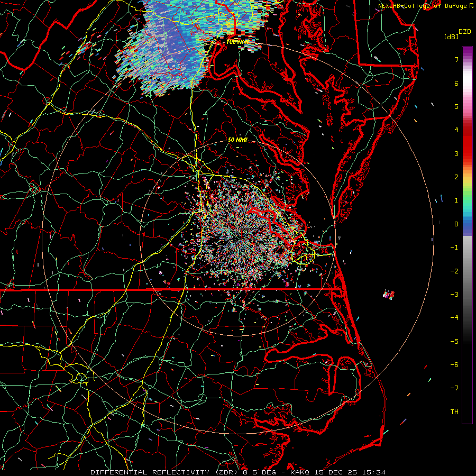Screen dimensions: 476x476
Task: Click the Differential Reflectivity caption at bottom
Action: (x=237, y=472)
